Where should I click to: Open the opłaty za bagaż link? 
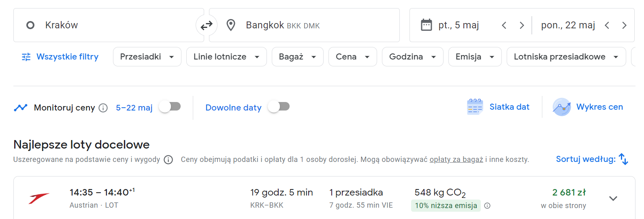tap(456, 159)
